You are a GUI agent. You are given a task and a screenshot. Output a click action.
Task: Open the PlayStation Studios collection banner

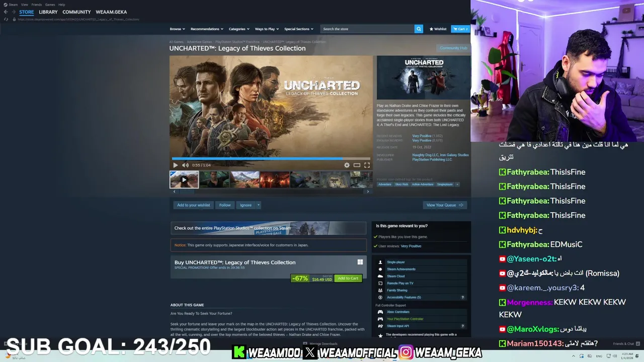click(268, 228)
